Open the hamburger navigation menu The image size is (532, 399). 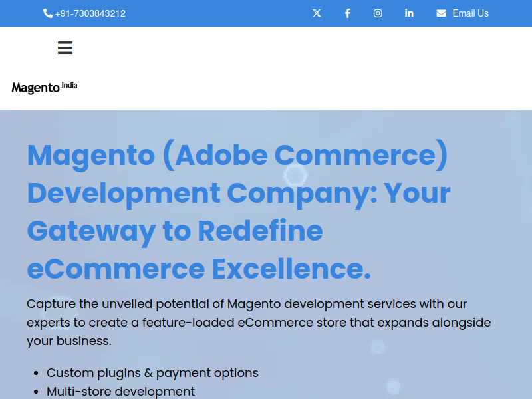(x=65, y=47)
